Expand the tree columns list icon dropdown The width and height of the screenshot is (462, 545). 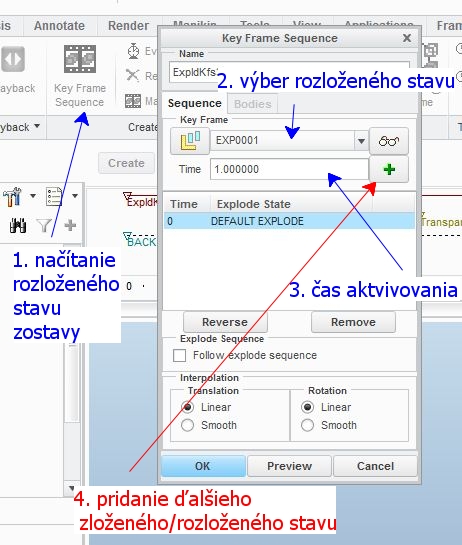pyautogui.click(x=75, y=196)
